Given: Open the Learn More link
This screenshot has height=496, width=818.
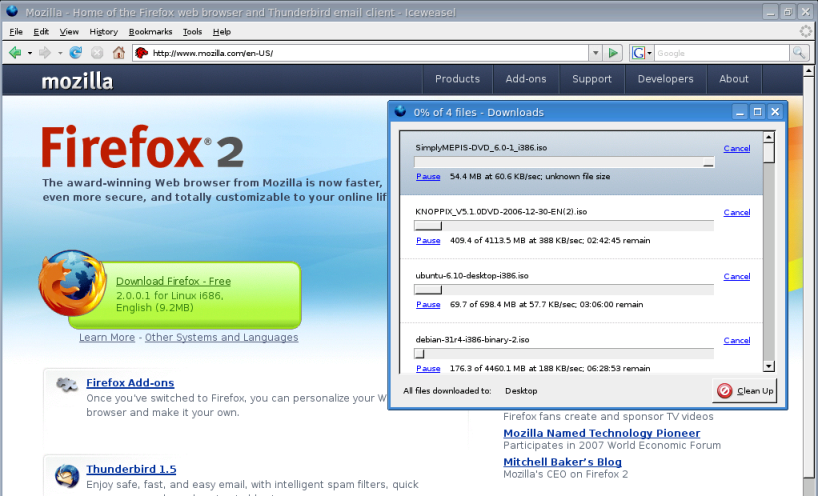Looking at the screenshot, I should coord(107,337).
